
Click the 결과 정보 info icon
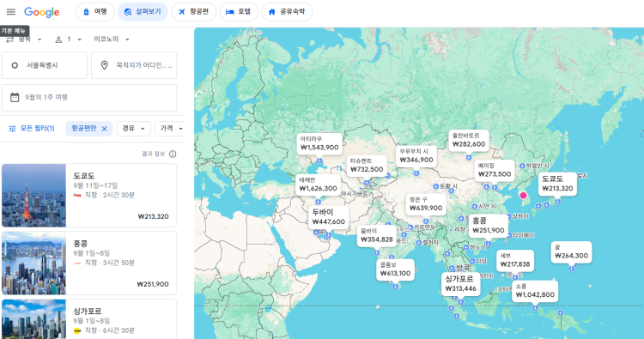[173, 154]
